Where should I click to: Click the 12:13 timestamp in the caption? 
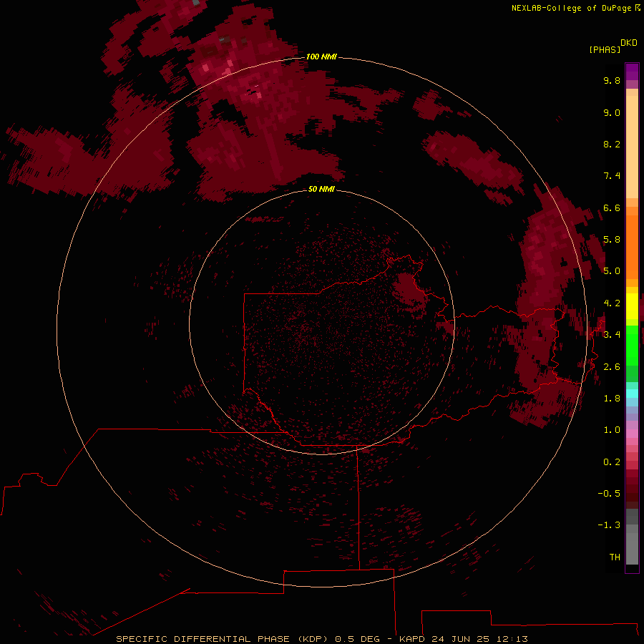point(512,639)
